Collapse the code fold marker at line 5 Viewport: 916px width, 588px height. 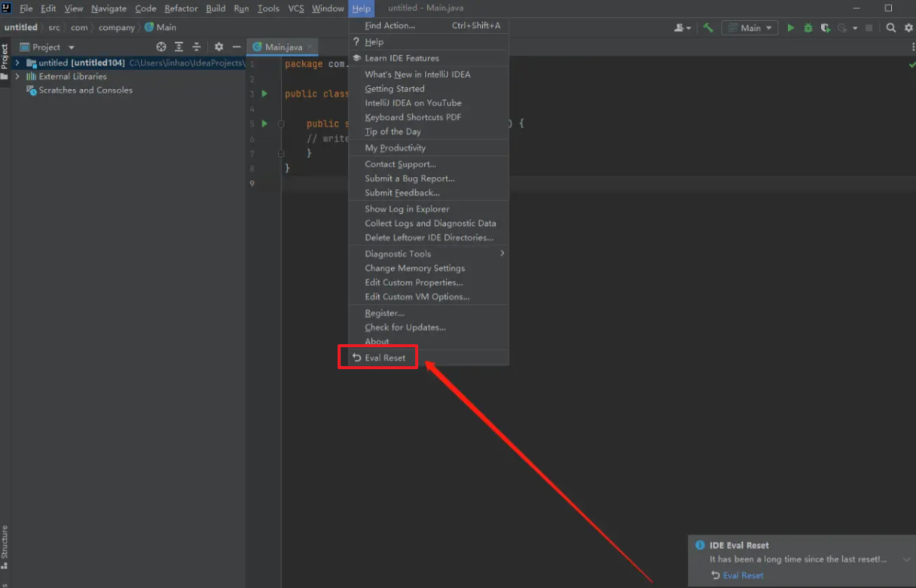point(281,123)
